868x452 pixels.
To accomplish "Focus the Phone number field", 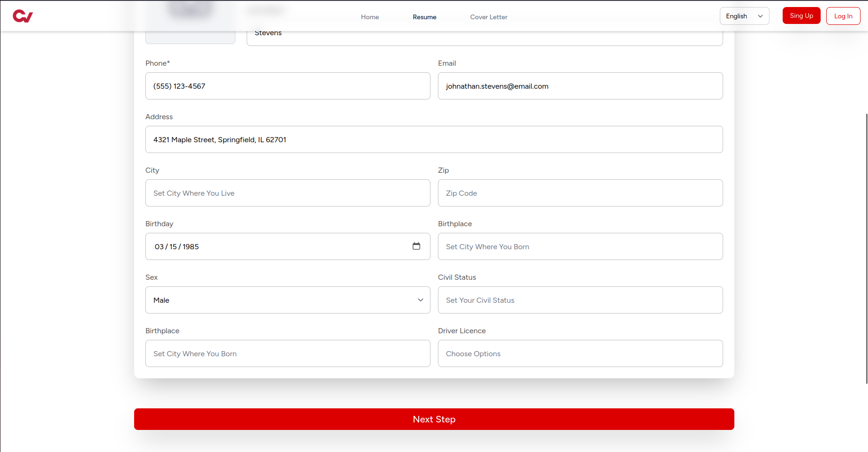I will point(287,86).
